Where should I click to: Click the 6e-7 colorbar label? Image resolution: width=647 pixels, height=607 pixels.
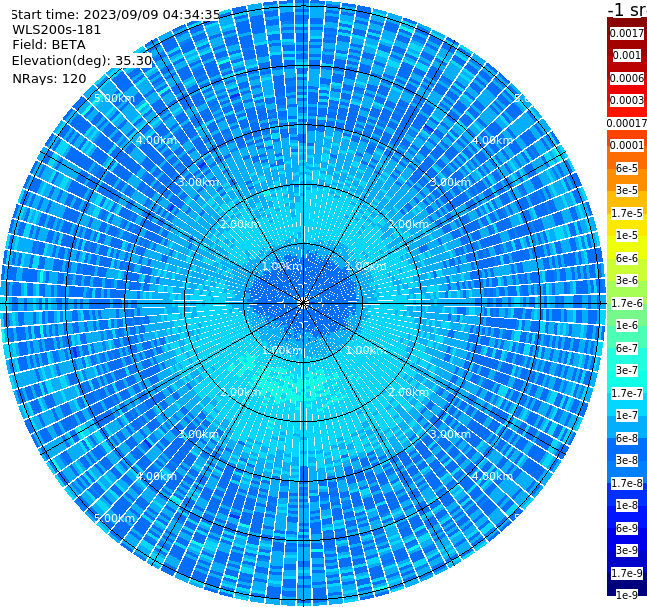(627, 348)
